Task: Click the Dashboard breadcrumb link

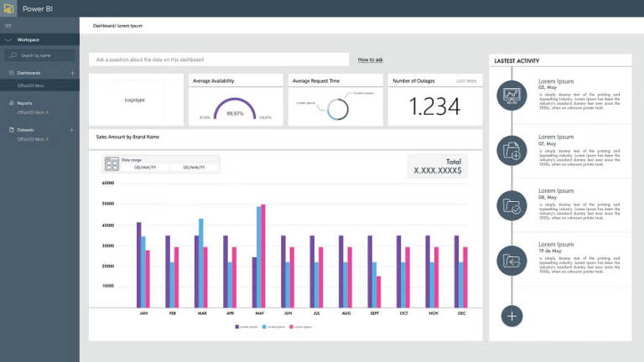Action: point(103,25)
